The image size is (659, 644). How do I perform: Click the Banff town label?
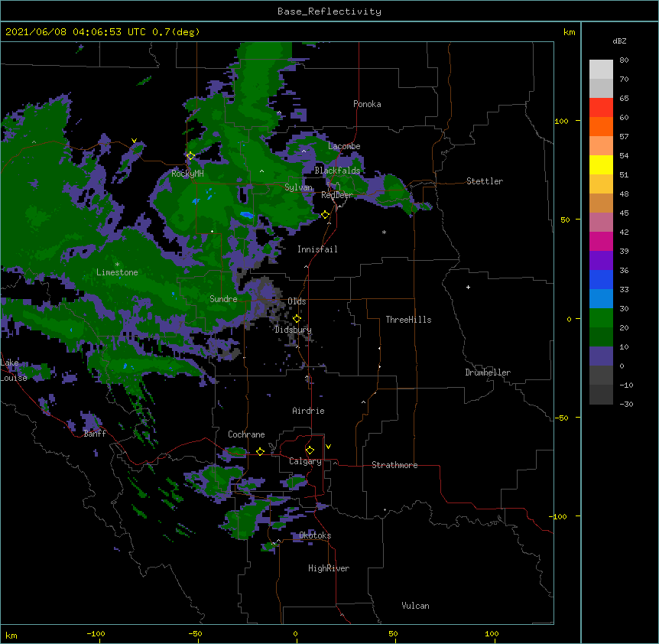point(95,434)
